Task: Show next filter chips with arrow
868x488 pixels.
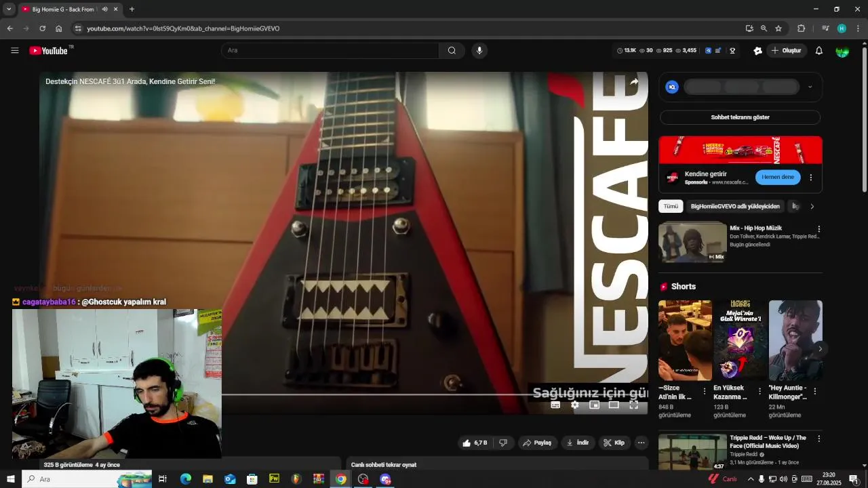Action: tap(812, 206)
